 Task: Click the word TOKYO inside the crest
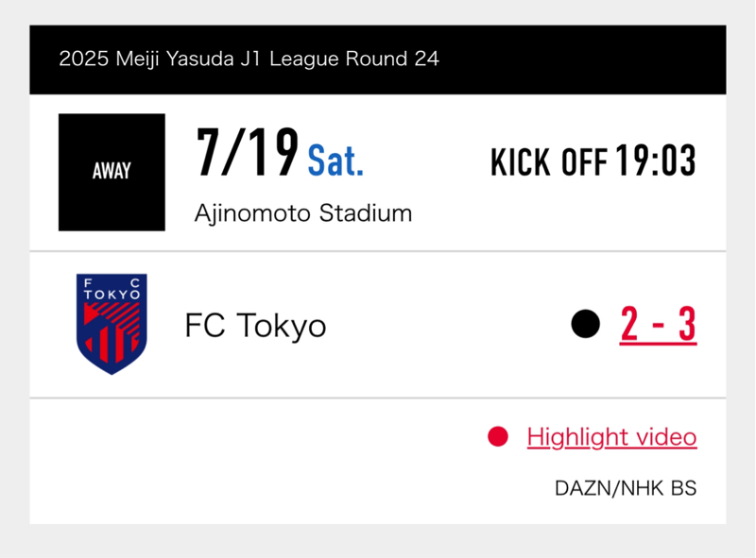(112, 295)
